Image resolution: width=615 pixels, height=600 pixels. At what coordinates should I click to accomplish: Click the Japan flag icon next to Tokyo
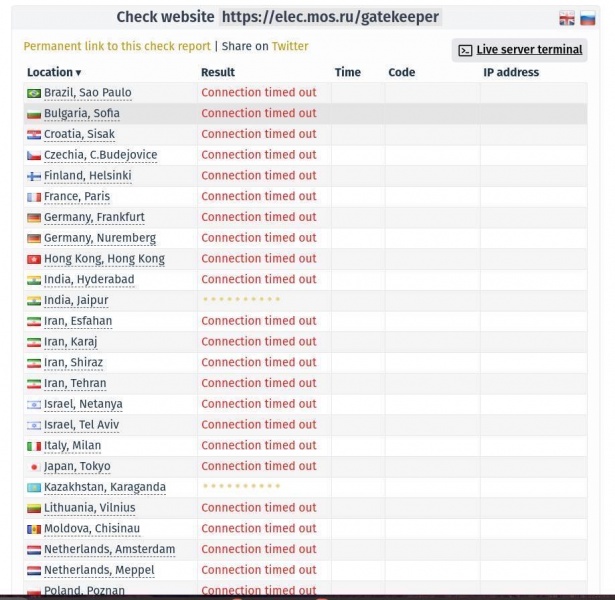coord(34,467)
